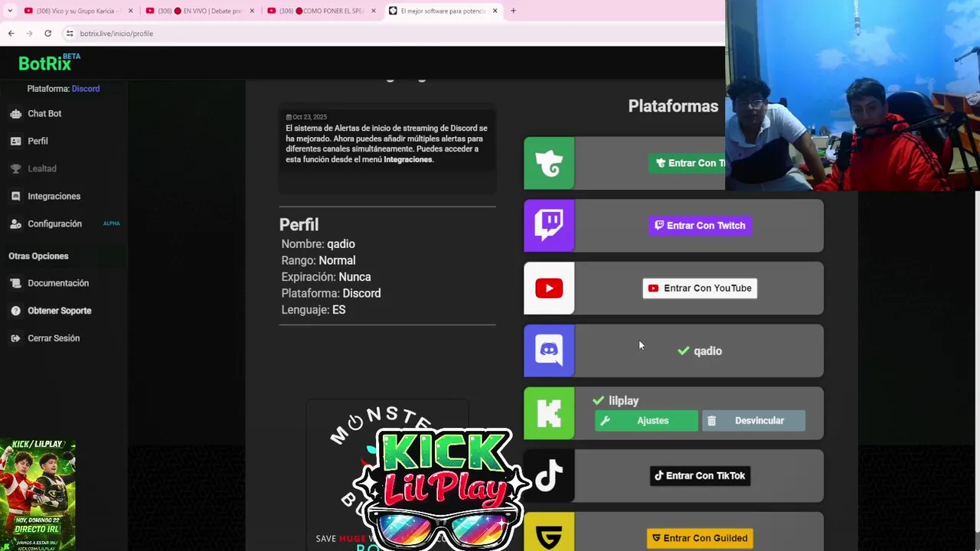The height and width of the screenshot is (551, 980).
Task: Click the Kick platform icon tile
Action: [549, 413]
